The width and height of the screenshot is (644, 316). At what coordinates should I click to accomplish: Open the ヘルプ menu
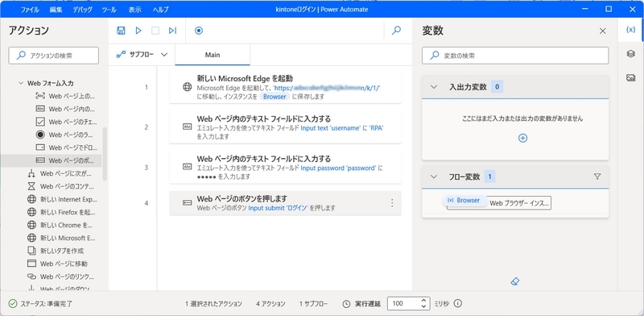(160, 10)
